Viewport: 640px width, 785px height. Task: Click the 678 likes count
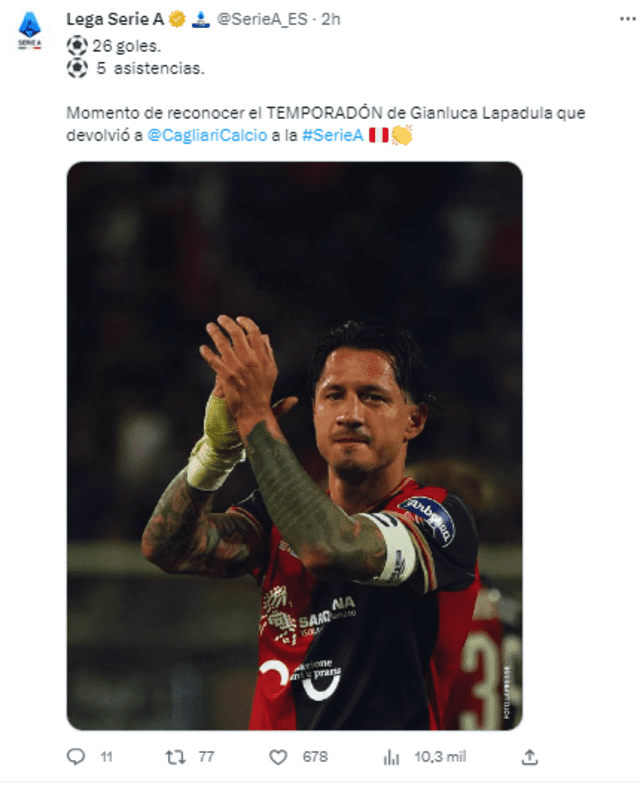point(315,756)
